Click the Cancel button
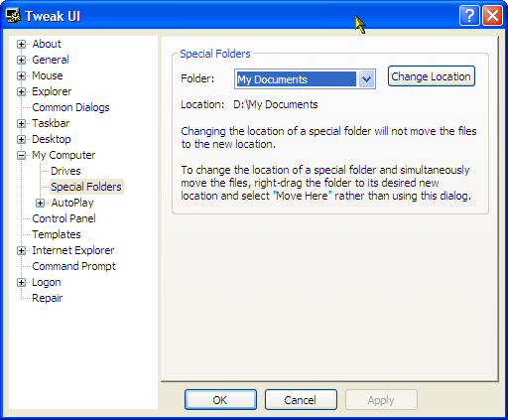Viewport: 508px width, 420px height. coord(301,400)
